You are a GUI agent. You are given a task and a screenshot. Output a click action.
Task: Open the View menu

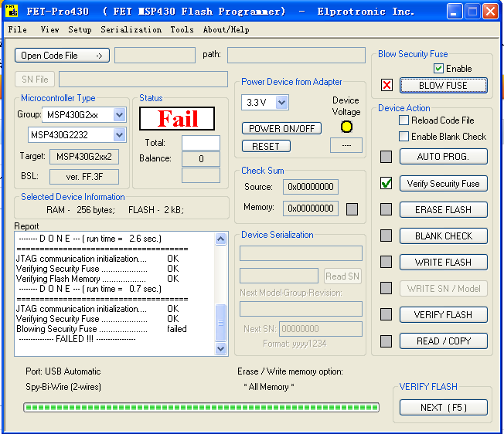[49, 29]
